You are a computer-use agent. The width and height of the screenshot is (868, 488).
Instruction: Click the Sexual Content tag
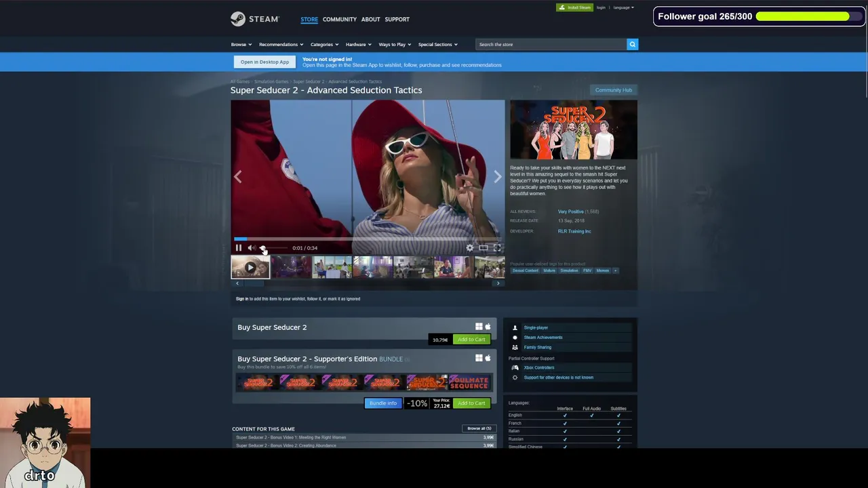526,270
